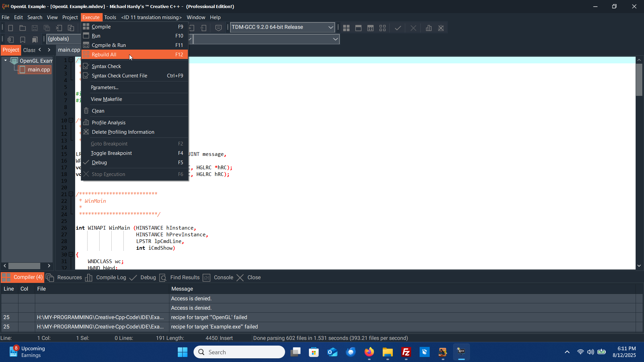Viewport: 644px width, 362px height.
Task: Launch FileZilla from the taskbar
Action: pyautogui.click(x=406, y=352)
